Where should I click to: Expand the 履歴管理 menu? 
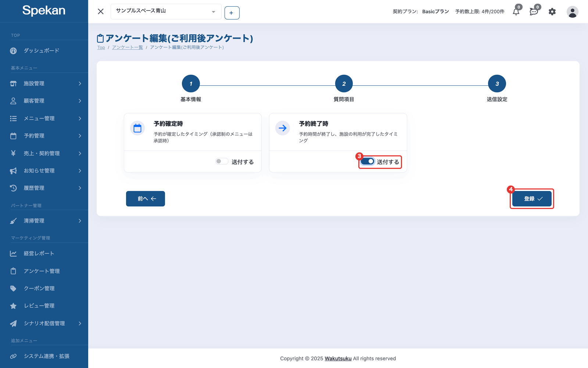[44, 188]
